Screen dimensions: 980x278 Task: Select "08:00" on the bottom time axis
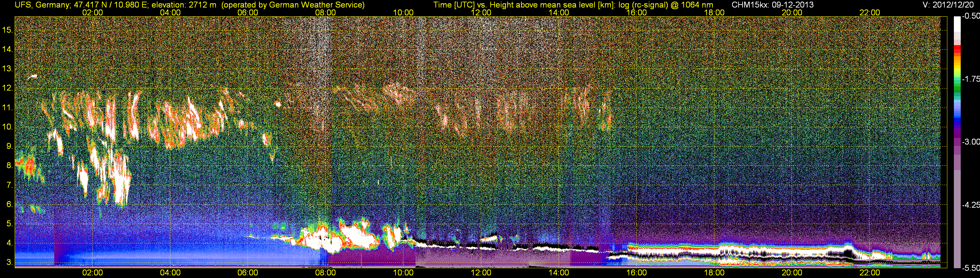[326, 273]
